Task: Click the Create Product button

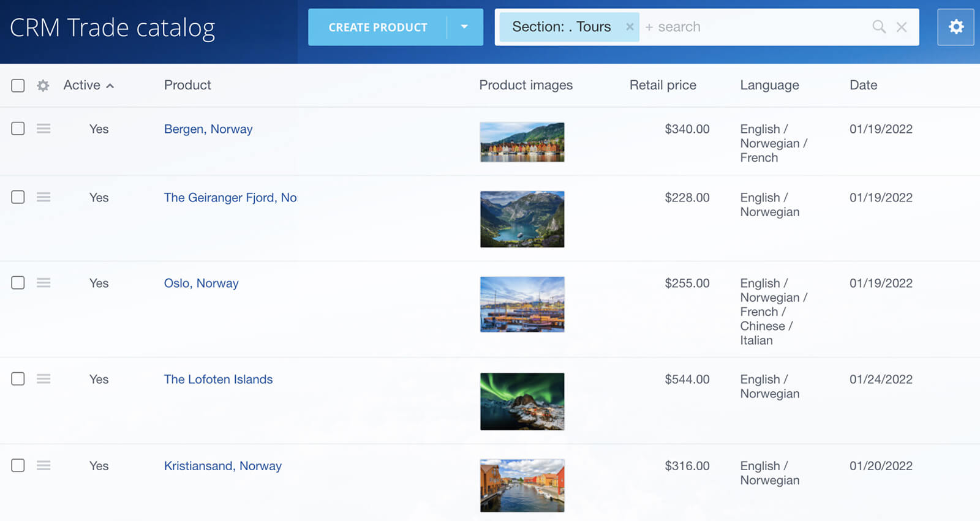Action: point(377,27)
